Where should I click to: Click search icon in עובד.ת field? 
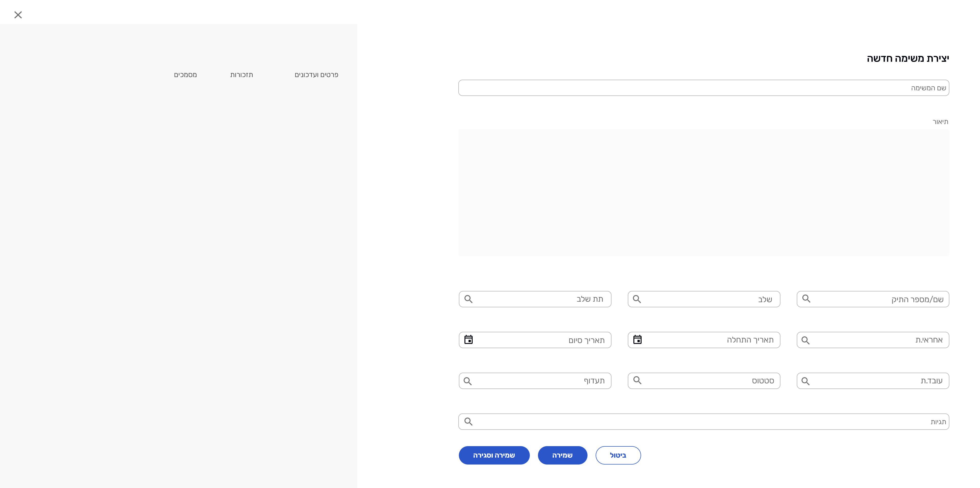pos(805,381)
